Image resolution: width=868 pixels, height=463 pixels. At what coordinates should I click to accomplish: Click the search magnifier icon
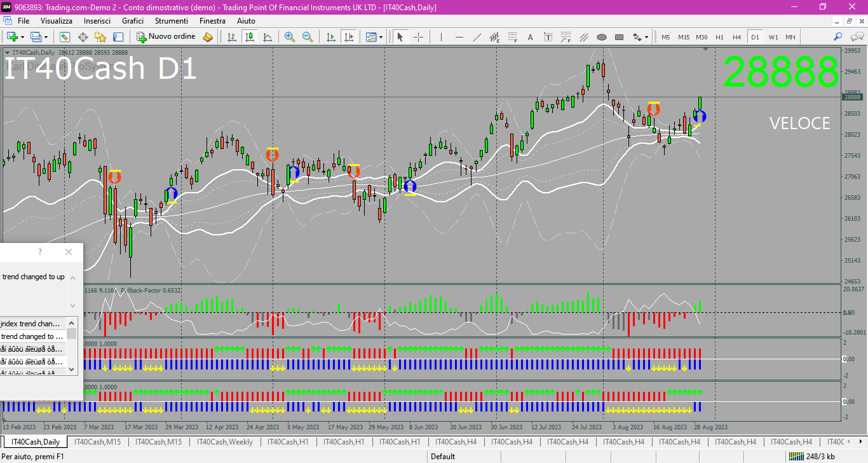(838, 37)
